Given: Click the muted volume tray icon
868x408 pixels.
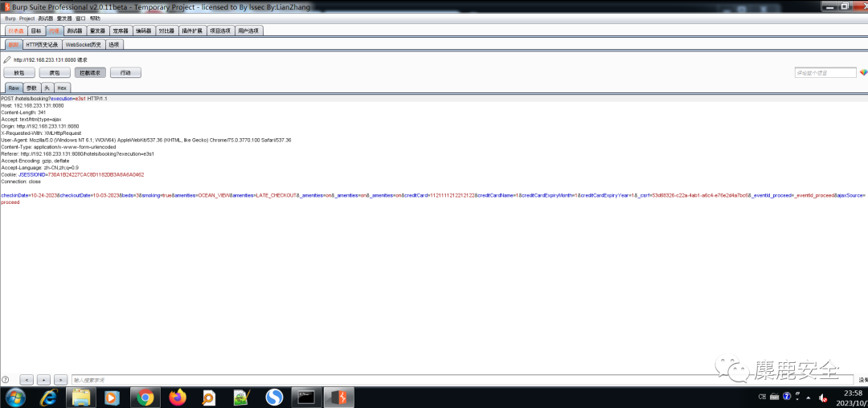Looking at the screenshot, I should [x=823, y=398].
